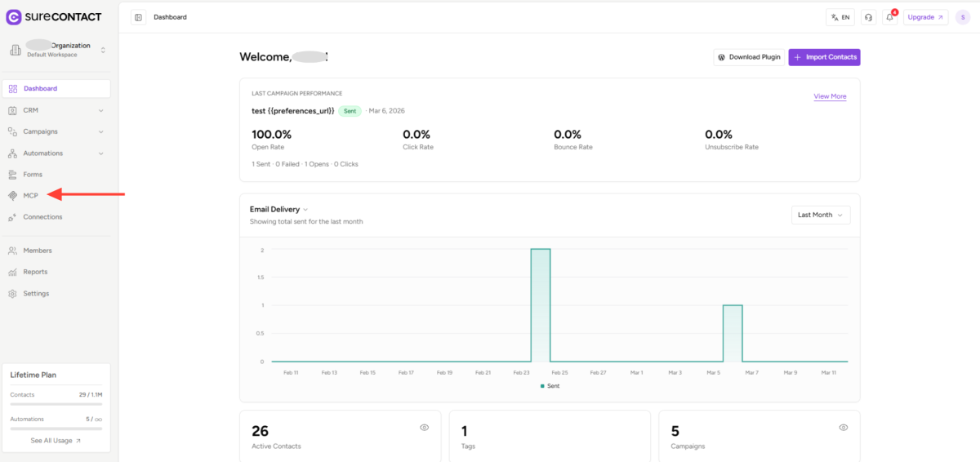Toggle Campaigns card visibility eye icon
The image size is (980, 462).
843,428
